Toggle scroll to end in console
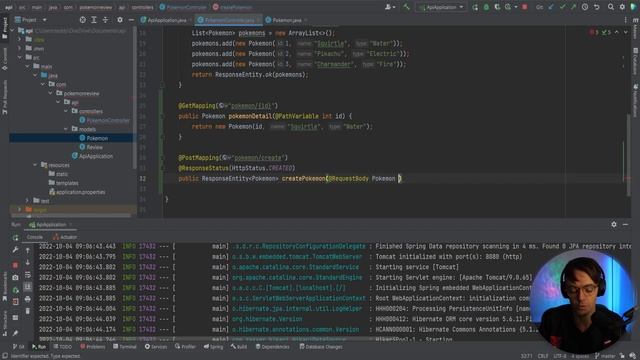 coord(28,287)
